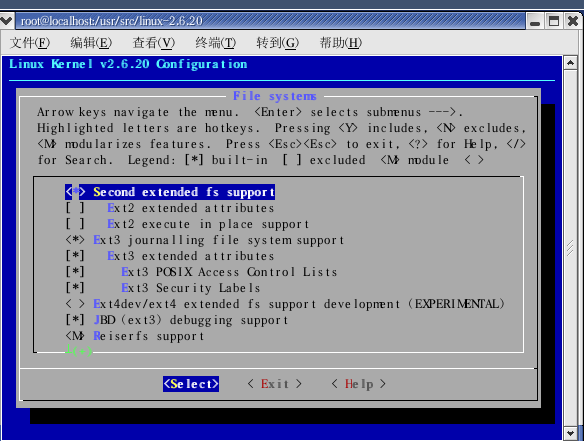Viewport: 584px width, 441px height.
Task: Open the 转到(G) menu
Action: (x=278, y=43)
